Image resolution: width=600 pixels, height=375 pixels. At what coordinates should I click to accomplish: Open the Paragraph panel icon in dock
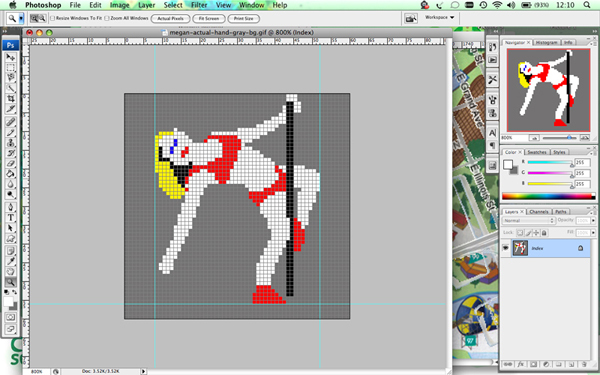tap(492, 145)
